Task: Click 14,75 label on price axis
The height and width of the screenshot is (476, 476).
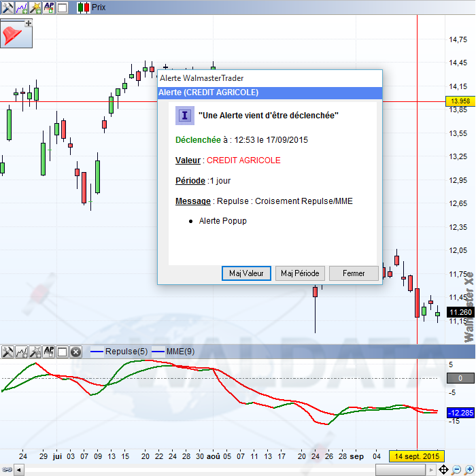Action: click(458, 39)
